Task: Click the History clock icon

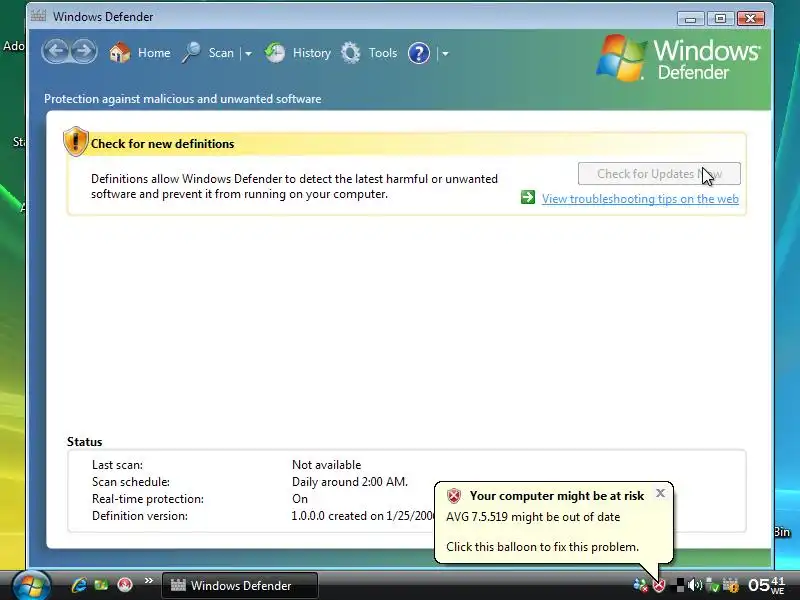Action: (275, 53)
